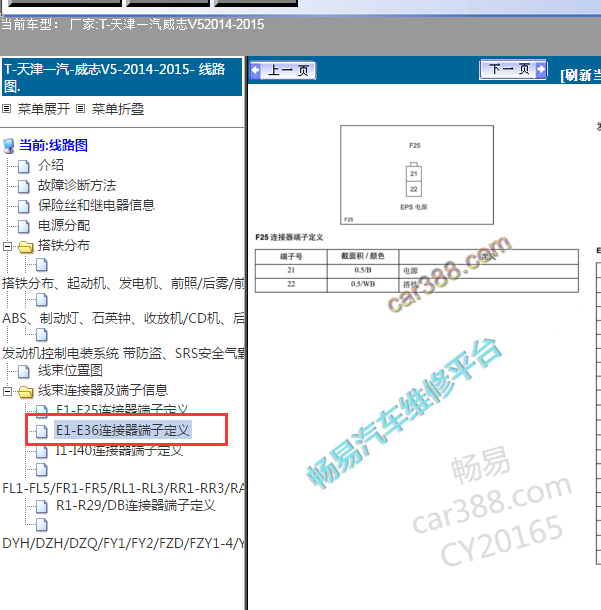Open R1-R29/DB连接器端子定义 entry
This screenshot has width=601, height=610.
pos(135,505)
